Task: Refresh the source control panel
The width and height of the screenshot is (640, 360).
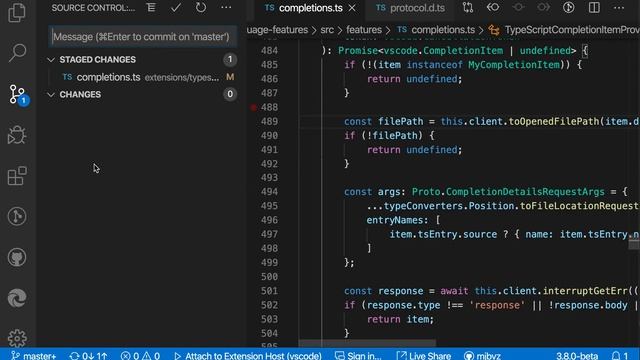Action: [x=201, y=7]
